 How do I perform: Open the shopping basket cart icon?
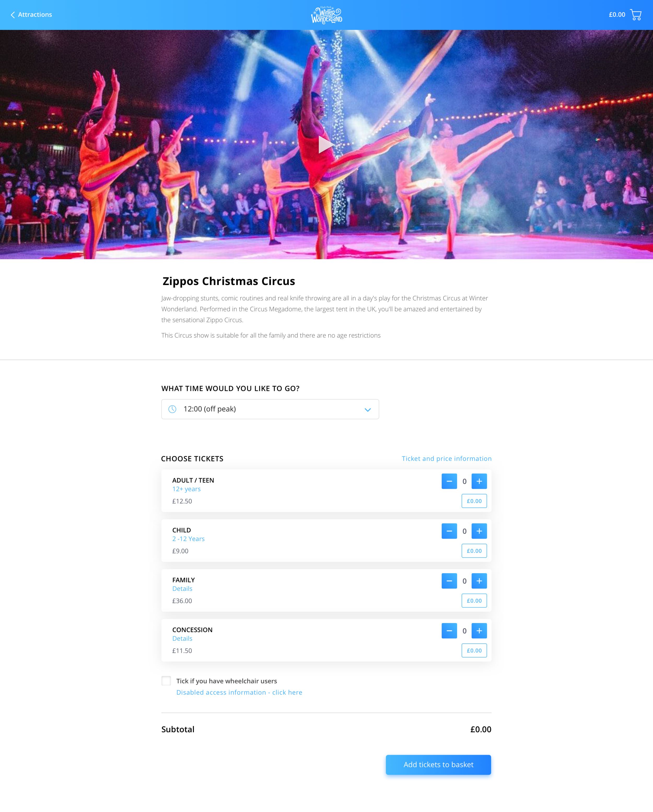(x=636, y=15)
